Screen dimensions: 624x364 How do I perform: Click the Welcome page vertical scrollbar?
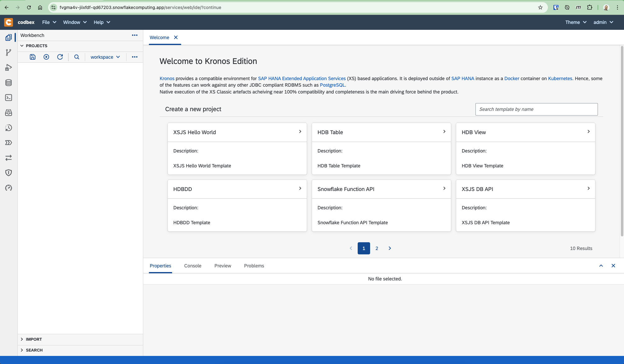[x=622, y=141]
